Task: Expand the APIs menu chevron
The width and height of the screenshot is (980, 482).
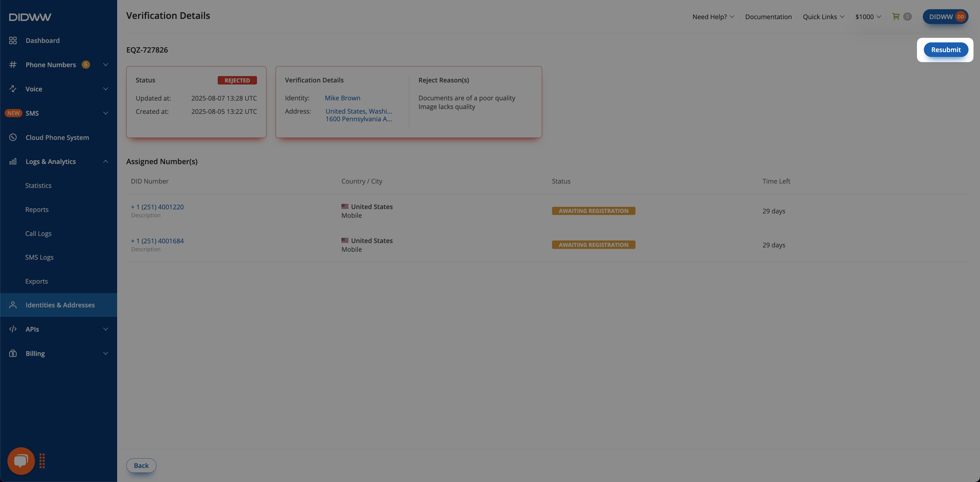Action: pyautogui.click(x=106, y=329)
